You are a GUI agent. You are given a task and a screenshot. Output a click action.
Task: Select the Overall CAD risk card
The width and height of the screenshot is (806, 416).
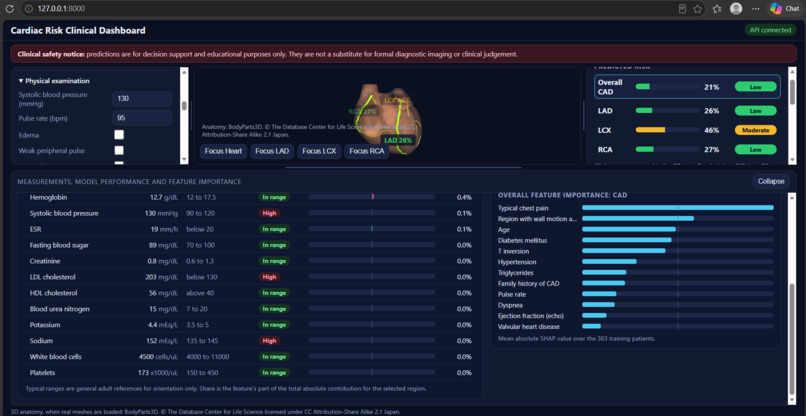point(687,87)
